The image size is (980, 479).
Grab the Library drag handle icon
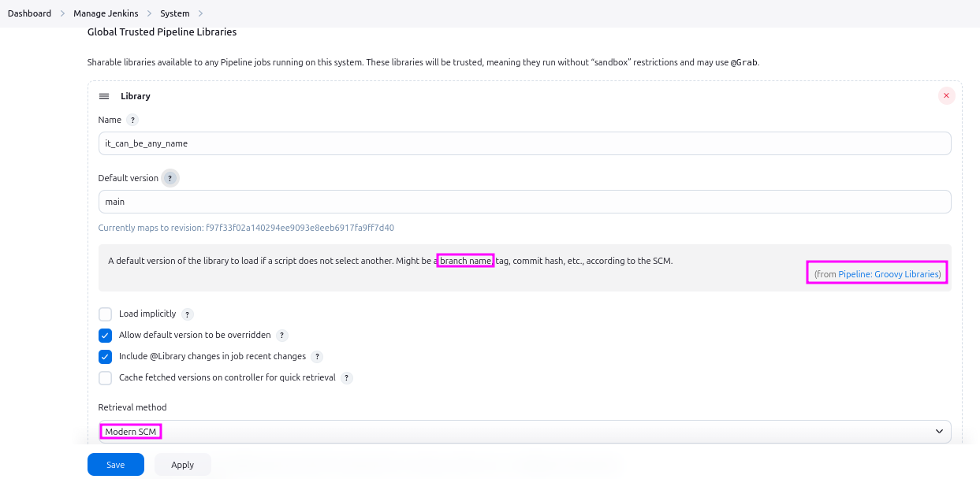coord(104,96)
